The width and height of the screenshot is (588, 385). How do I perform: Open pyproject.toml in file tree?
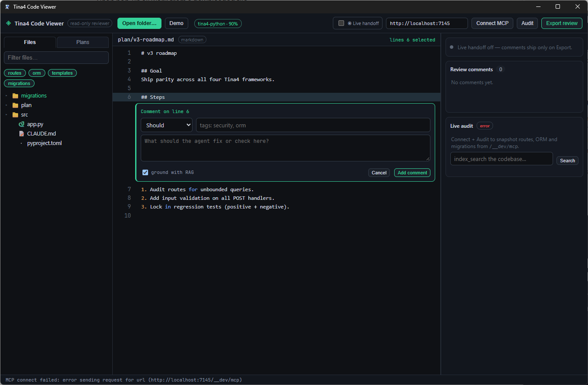pos(44,143)
